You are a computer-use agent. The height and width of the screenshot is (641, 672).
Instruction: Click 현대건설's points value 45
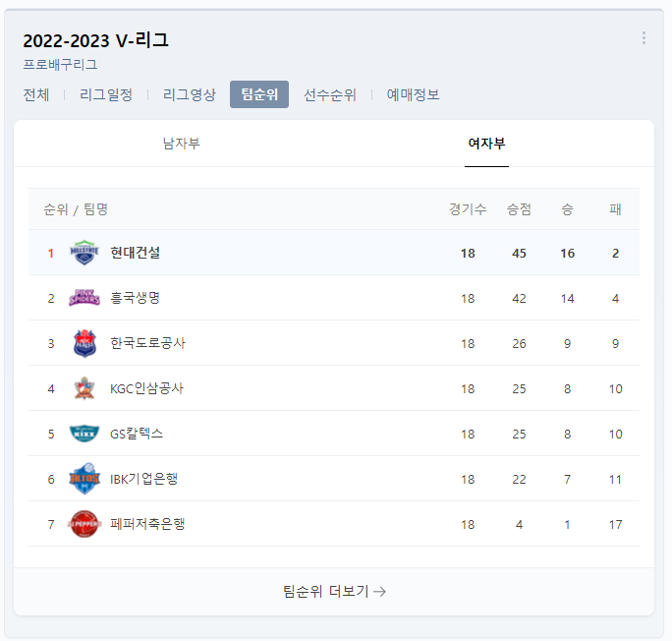[519, 253]
